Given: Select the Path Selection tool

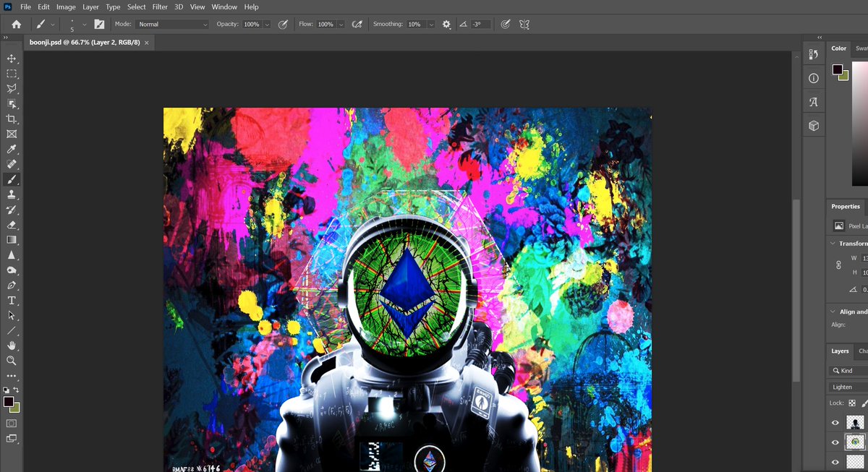Looking at the screenshot, I should 12,316.
